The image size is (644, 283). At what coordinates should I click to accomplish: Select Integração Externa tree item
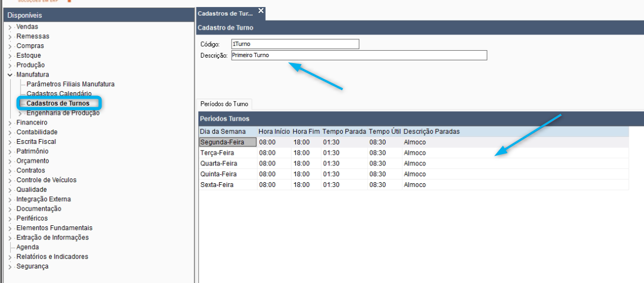click(x=44, y=199)
